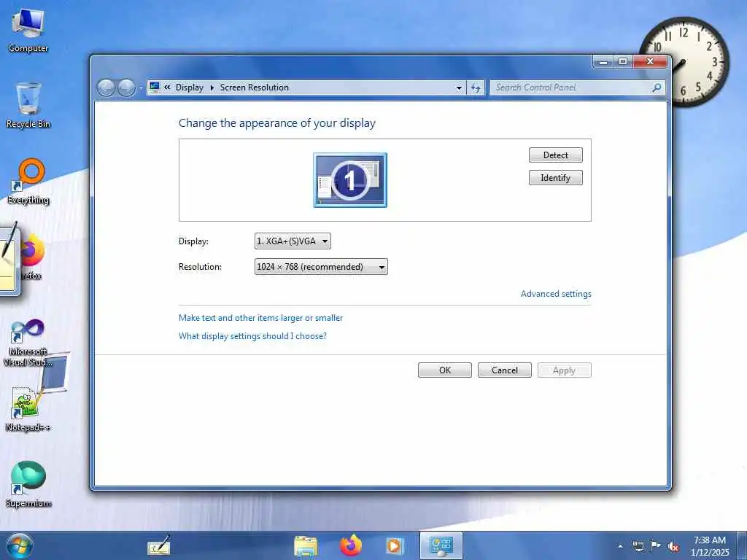This screenshot has height=560, width=747.
Task: Expand the arrow between Display and Screen Resolution
Action: 212,87
